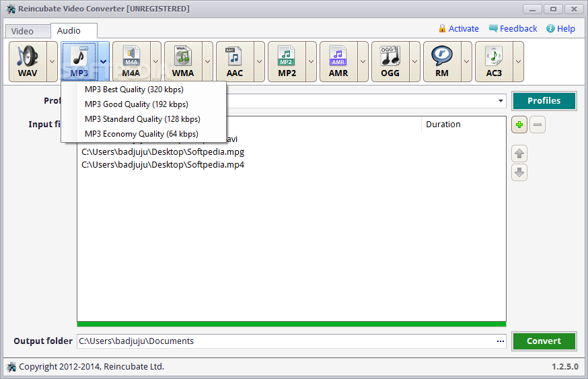Screen dimensions: 588x379
Task: Close the Reincubate Video Converter window
Action: (x=574, y=9)
